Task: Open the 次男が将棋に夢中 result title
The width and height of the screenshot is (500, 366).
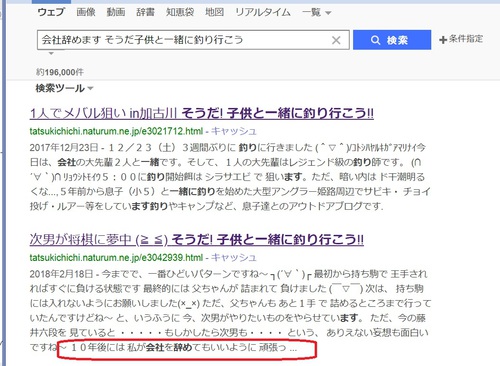Action: point(197,239)
